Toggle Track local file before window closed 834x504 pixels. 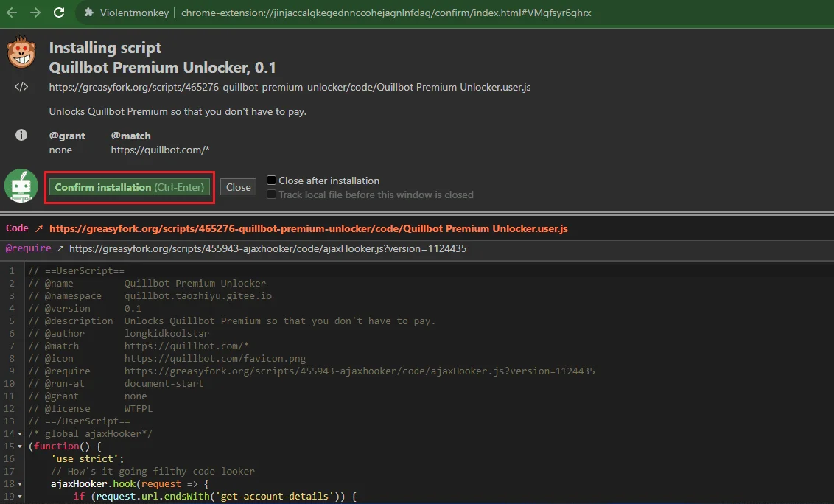pos(271,195)
